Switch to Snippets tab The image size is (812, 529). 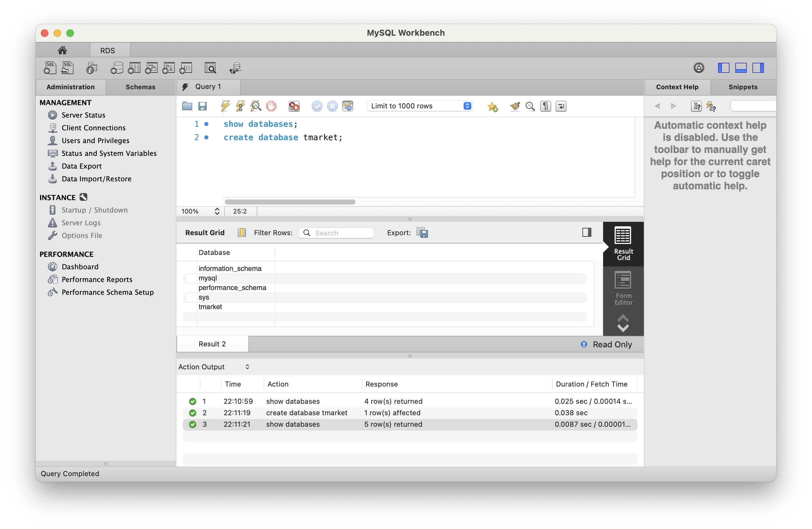pos(743,87)
